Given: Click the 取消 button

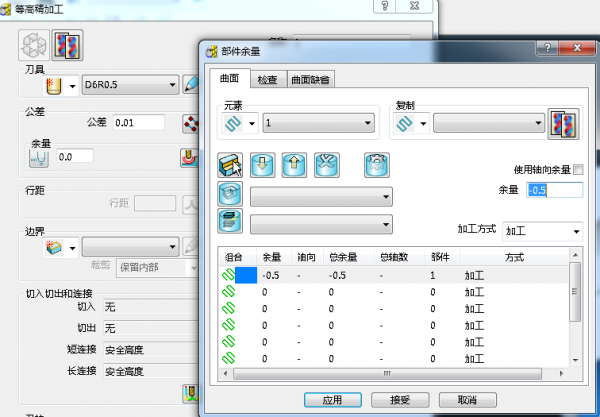Looking at the screenshot, I should point(467,400).
